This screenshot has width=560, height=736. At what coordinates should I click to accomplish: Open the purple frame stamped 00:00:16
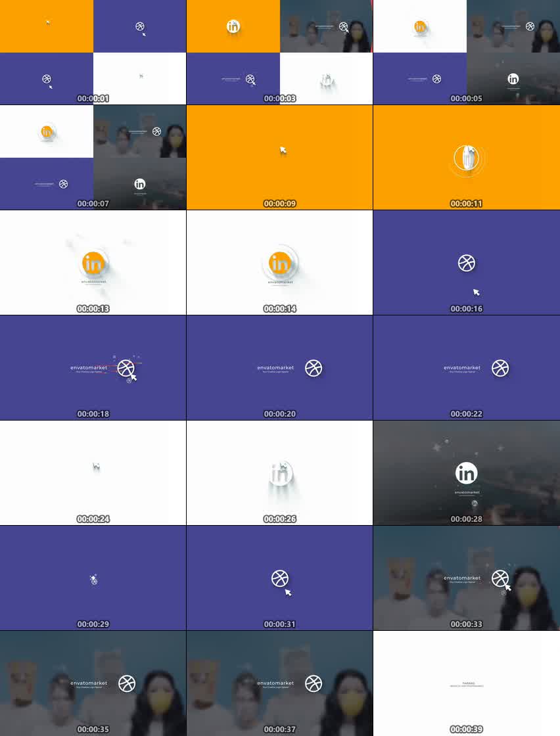pyautogui.click(x=467, y=262)
